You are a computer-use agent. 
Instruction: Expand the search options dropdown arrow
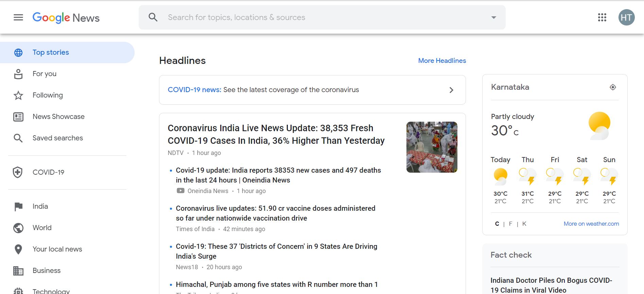494,17
